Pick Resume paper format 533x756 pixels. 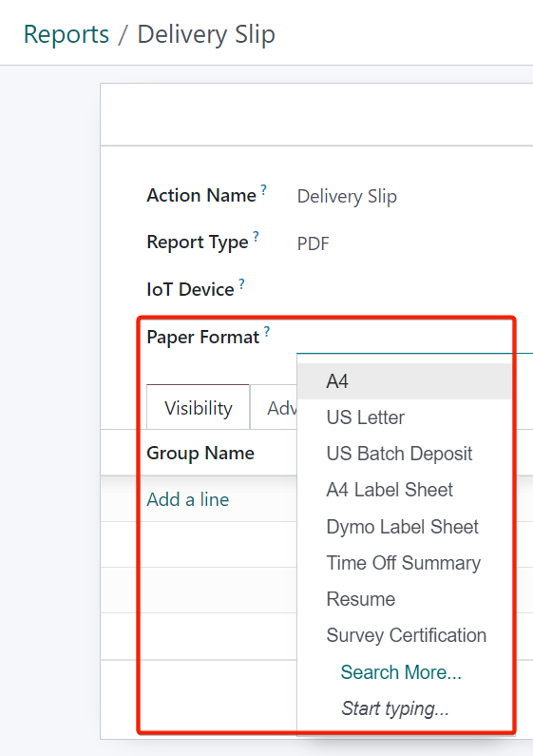click(404, 599)
